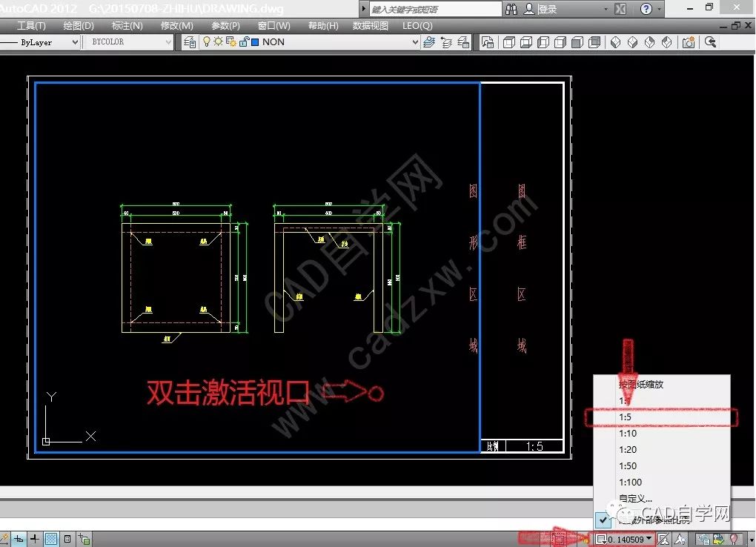Toggle the status bar mode with the plus icon
Viewport: 756px width, 547px height.
(x=35, y=539)
